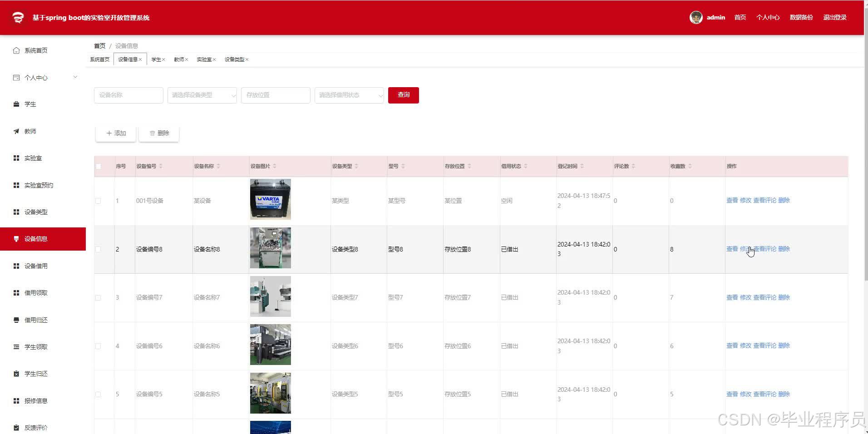Open 首页 in the top navigation
Screen dimensions: 868x434
coord(740,17)
